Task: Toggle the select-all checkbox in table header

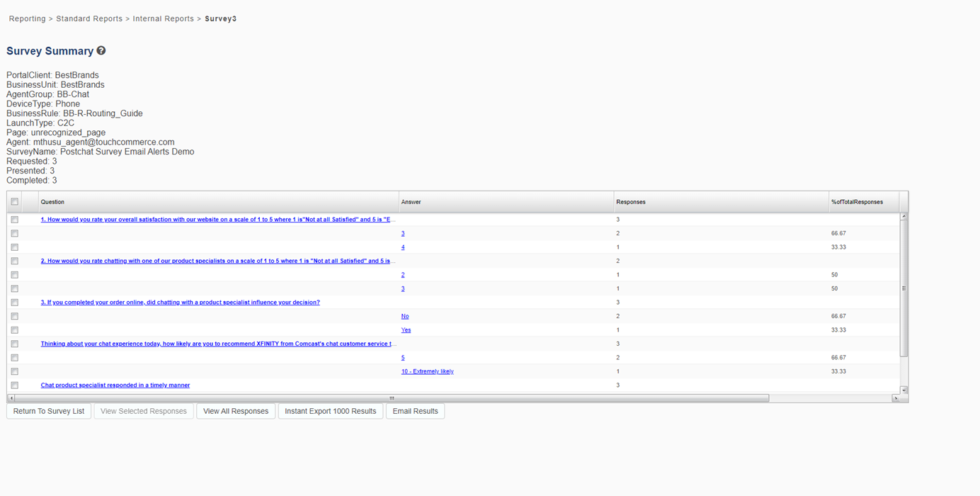Action: click(x=14, y=202)
